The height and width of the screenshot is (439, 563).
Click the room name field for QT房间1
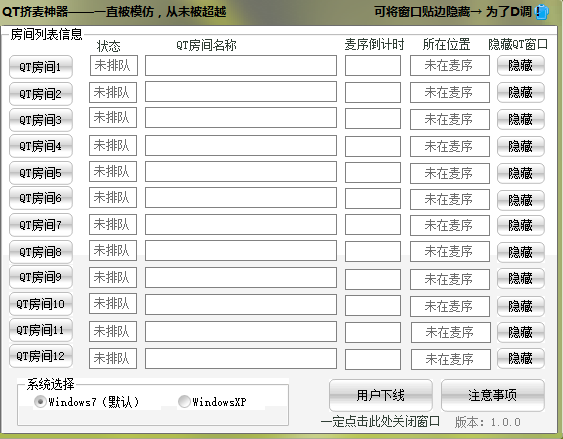click(x=241, y=65)
